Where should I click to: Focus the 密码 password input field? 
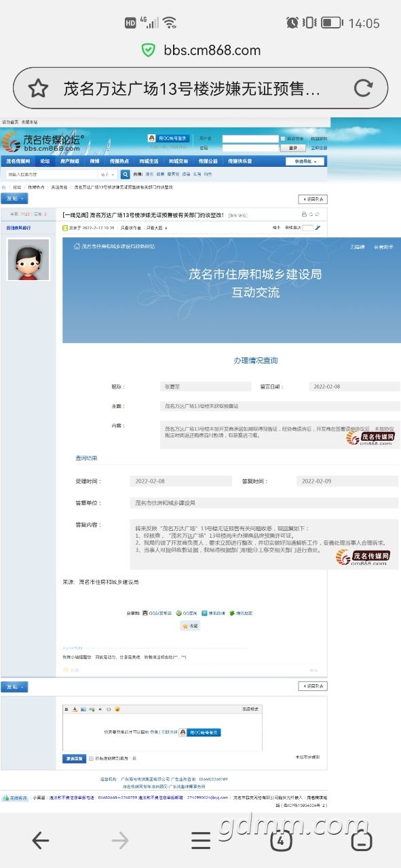tap(250, 147)
